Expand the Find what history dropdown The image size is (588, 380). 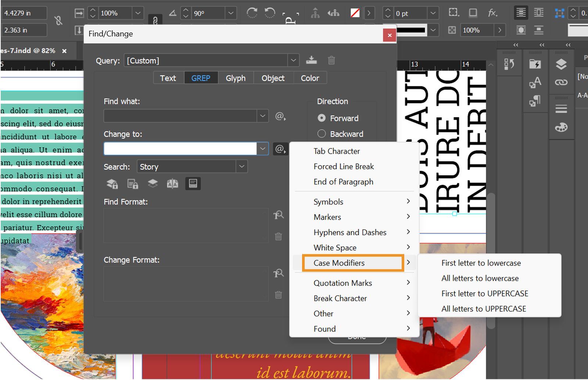point(262,116)
